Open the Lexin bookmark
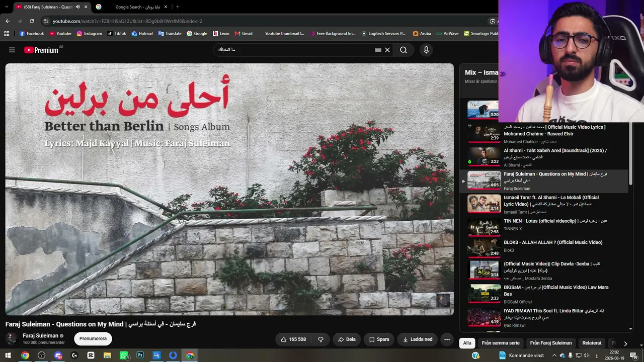Screen dimensions: 644x362 pos(221,34)
